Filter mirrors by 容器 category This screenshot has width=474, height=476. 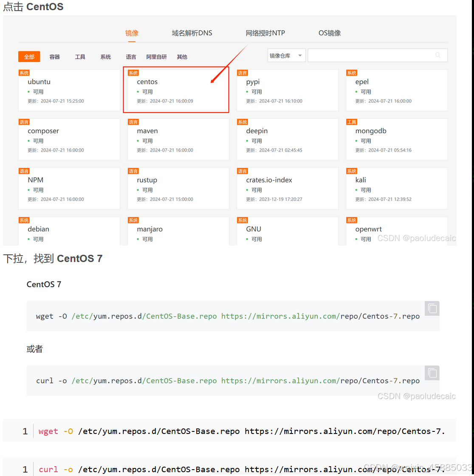pyautogui.click(x=55, y=57)
